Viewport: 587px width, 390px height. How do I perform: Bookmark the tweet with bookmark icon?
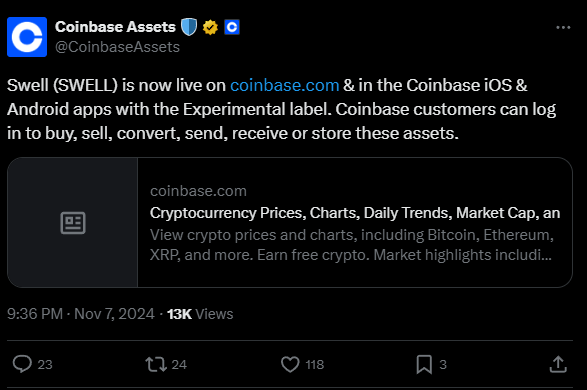(424, 364)
